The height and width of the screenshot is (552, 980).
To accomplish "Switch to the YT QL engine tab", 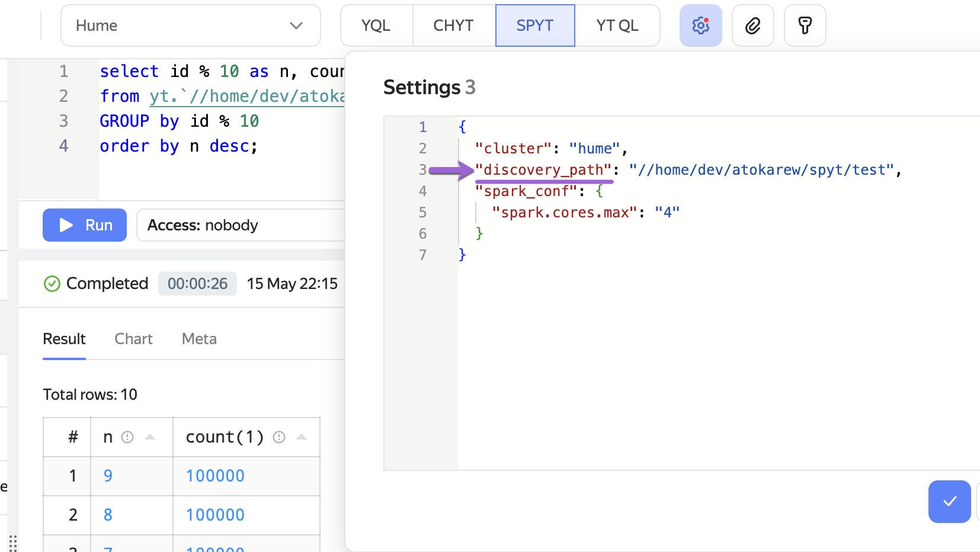I will click(617, 25).
